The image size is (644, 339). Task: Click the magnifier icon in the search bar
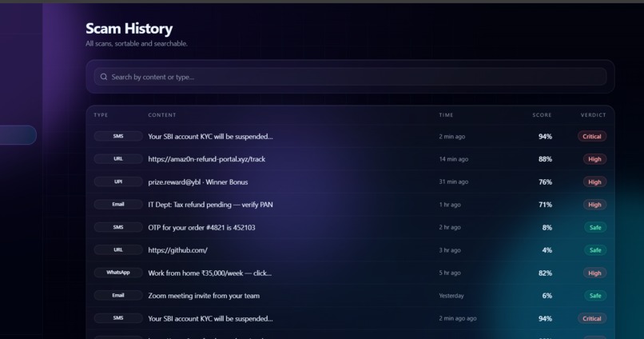click(x=104, y=77)
